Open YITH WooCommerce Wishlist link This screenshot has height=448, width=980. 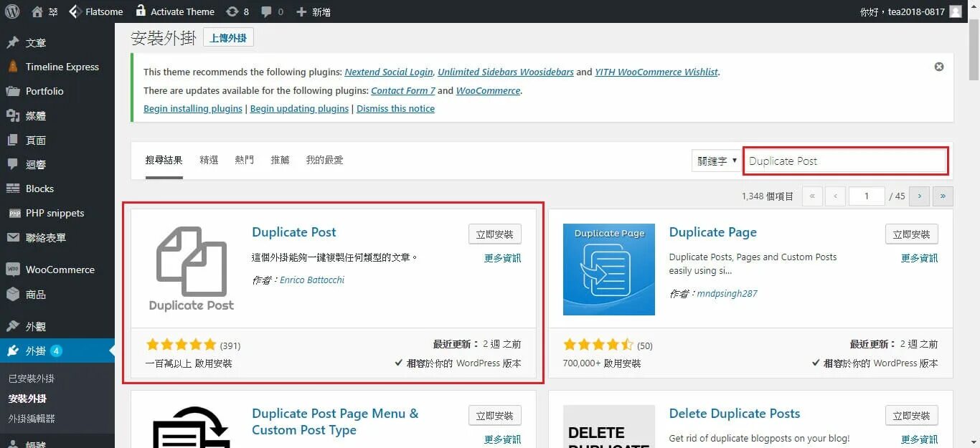[656, 72]
